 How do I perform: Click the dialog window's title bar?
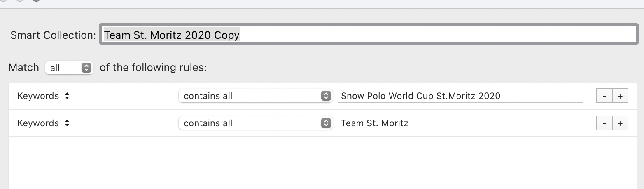(x=322, y=2)
